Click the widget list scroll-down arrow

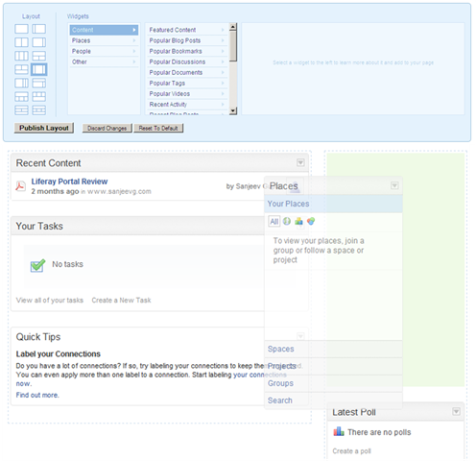click(x=233, y=110)
